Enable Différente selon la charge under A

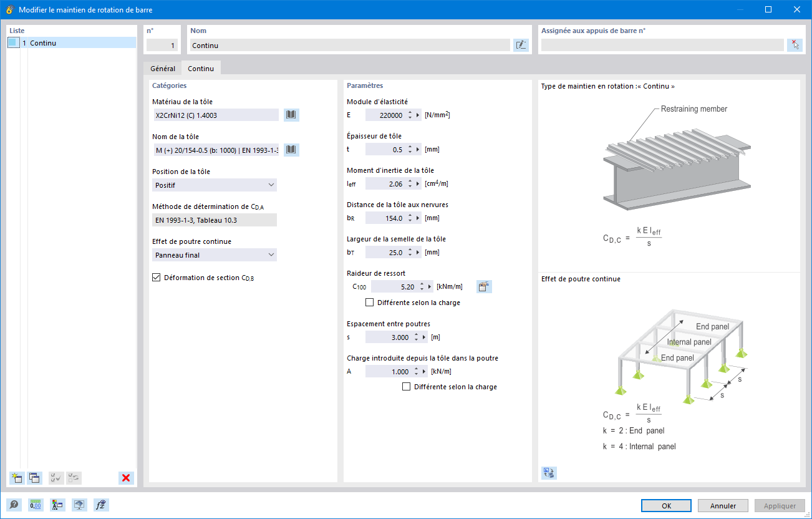[407, 387]
